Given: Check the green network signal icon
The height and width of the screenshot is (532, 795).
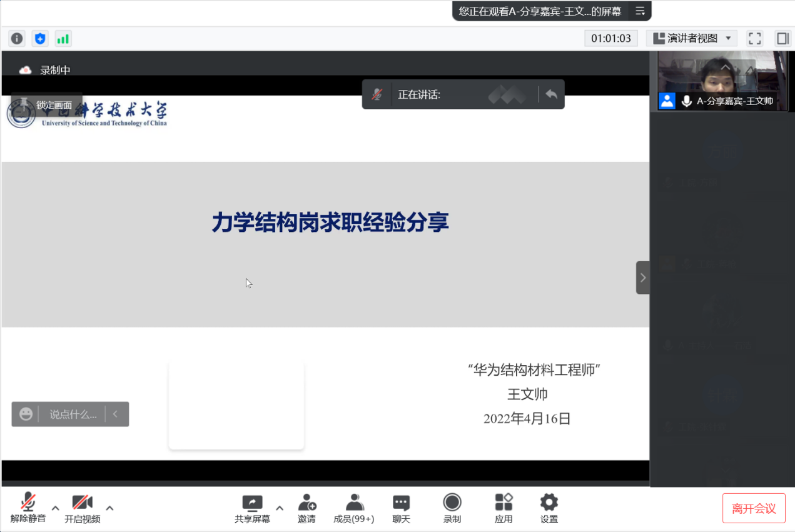Looking at the screenshot, I should coord(63,39).
